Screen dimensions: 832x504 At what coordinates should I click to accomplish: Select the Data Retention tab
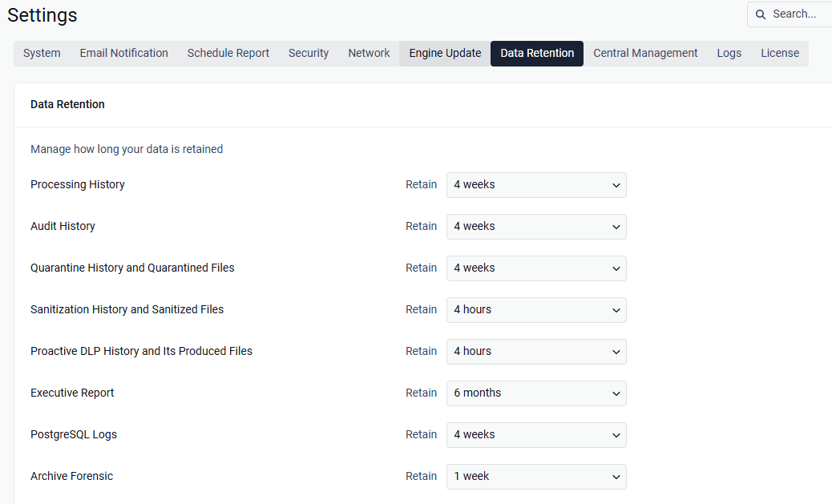537,53
